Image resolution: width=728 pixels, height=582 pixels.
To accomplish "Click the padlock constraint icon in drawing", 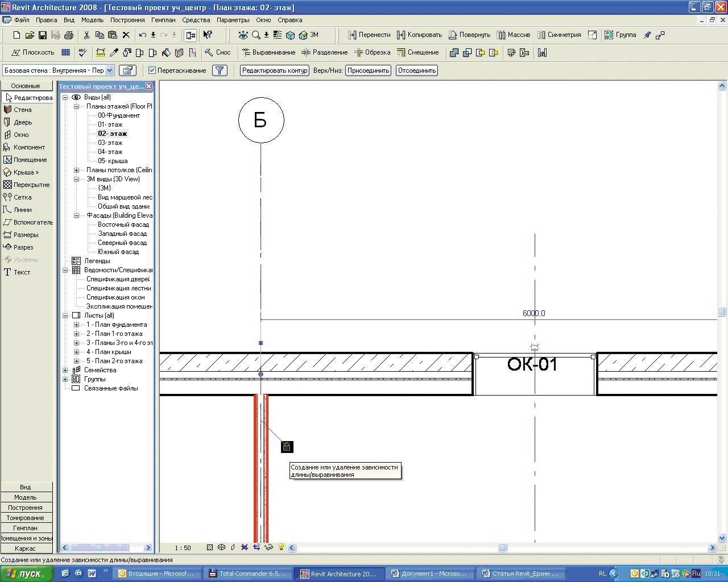I will [x=287, y=447].
